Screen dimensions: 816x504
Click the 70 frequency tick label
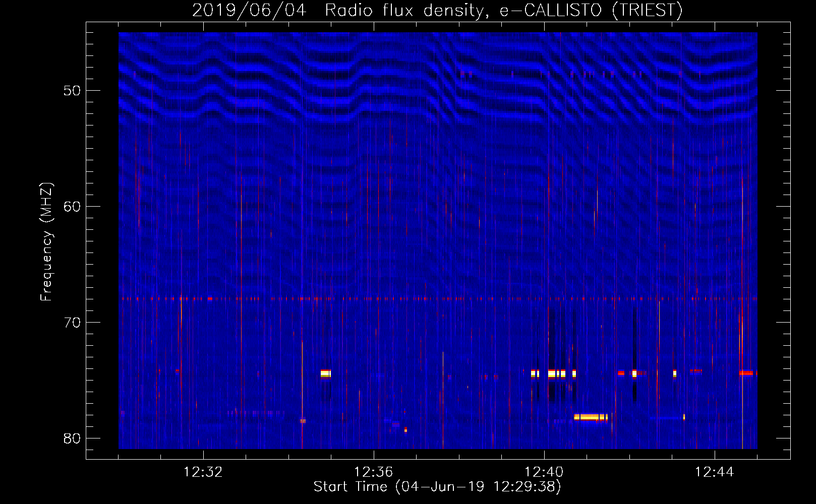(72, 323)
